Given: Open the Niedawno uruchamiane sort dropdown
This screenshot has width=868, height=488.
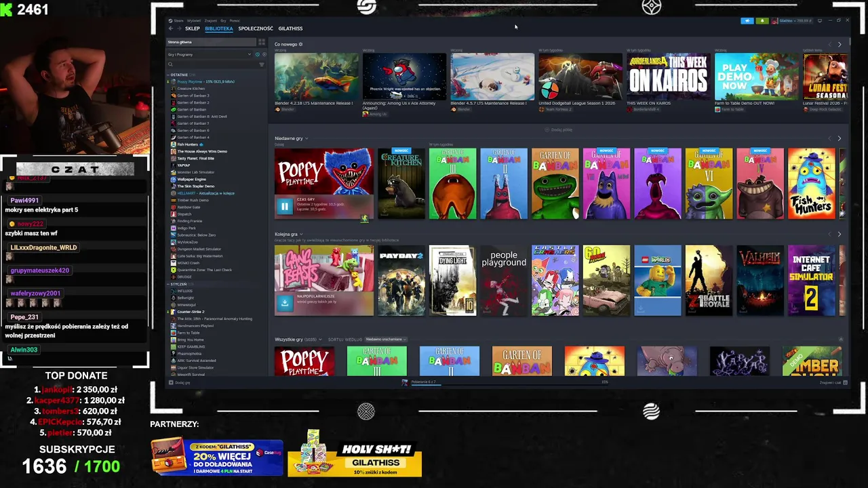Looking at the screenshot, I should pyautogui.click(x=385, y=339).
